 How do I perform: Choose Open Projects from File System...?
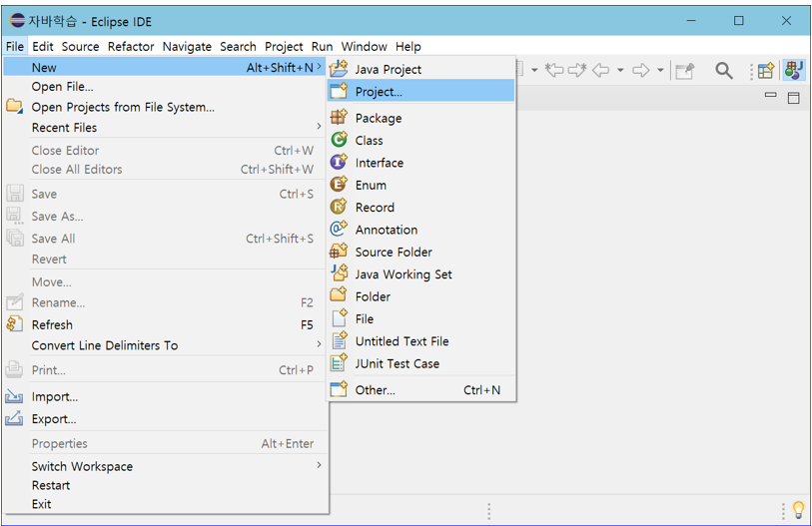coord(165,107)
